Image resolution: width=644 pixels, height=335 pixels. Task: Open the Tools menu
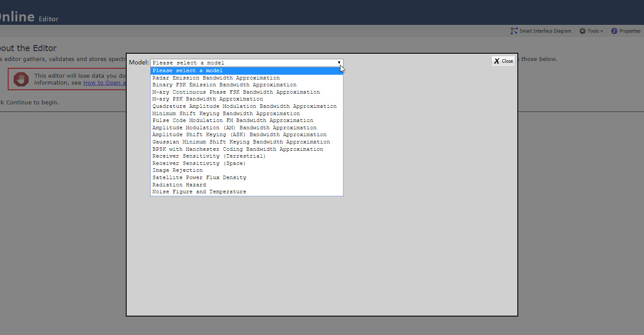(591, 31)
